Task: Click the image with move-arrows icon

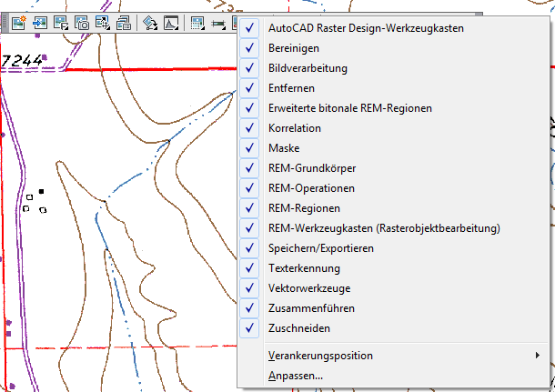Action: 103,24
